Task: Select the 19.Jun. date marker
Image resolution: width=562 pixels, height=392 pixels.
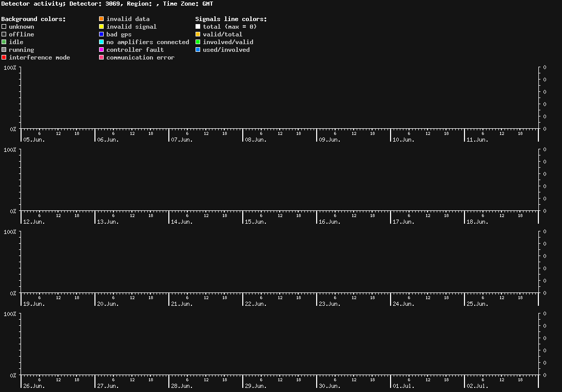Action: tap(34, 304)
